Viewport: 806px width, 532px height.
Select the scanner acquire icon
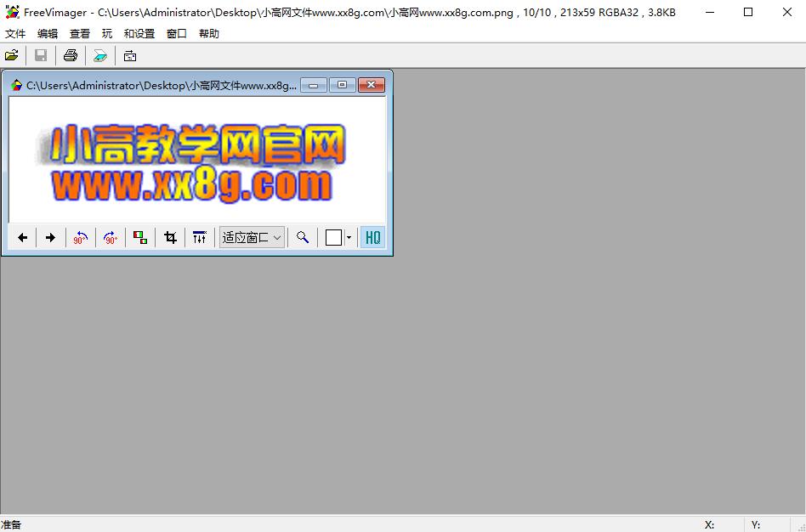pos(100,54)
